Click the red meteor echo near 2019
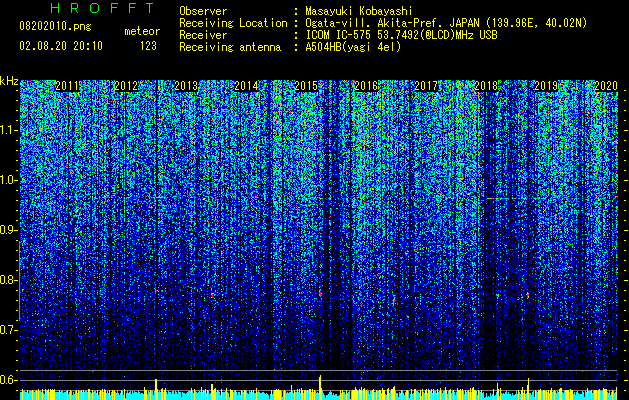 (528, 295)
